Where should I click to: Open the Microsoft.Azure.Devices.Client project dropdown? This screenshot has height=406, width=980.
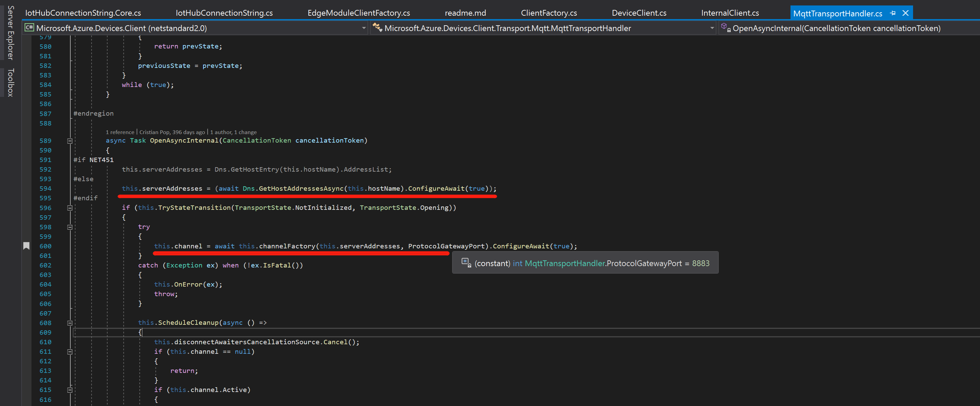pos(363,28)
